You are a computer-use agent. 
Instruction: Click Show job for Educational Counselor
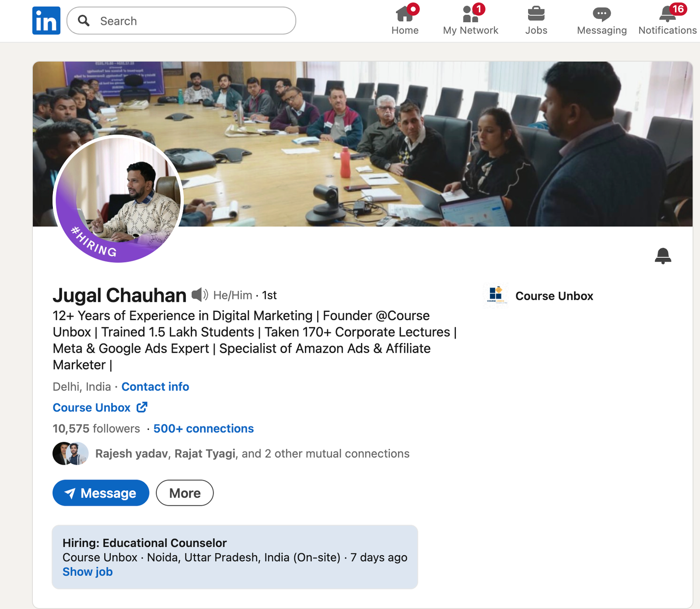[x=87, y=572]
